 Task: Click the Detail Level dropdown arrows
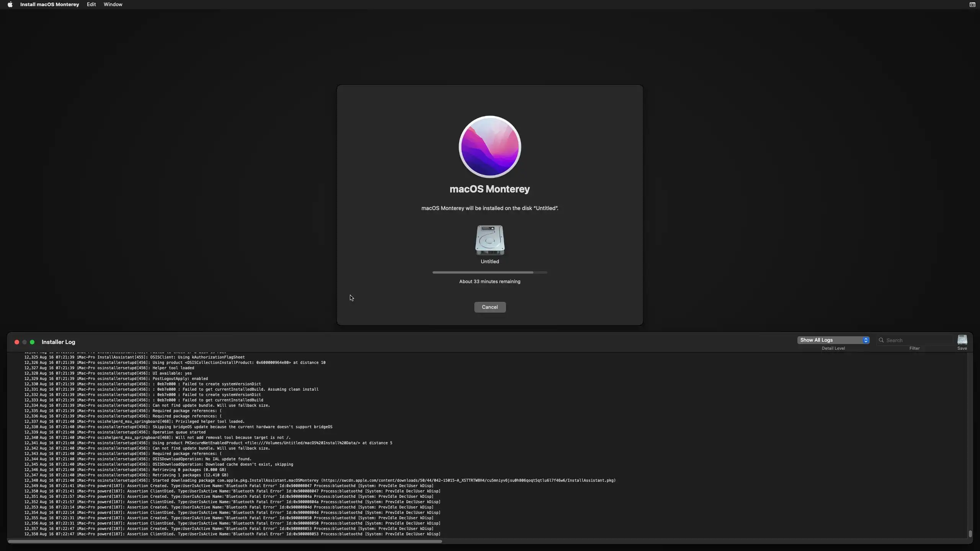866,340
